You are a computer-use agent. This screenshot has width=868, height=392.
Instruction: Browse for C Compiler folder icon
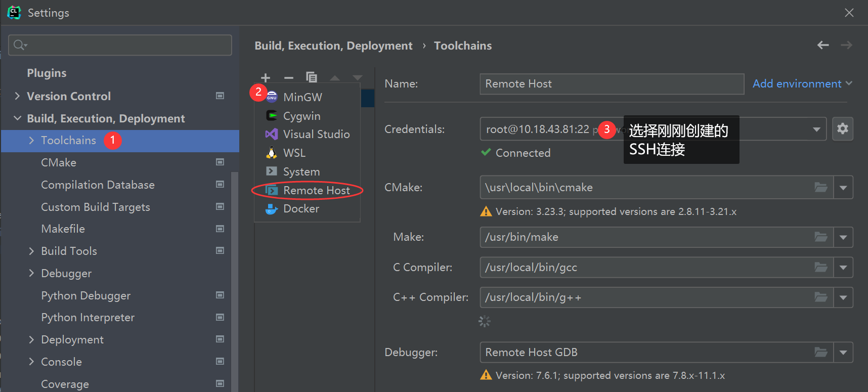[820, 268]
